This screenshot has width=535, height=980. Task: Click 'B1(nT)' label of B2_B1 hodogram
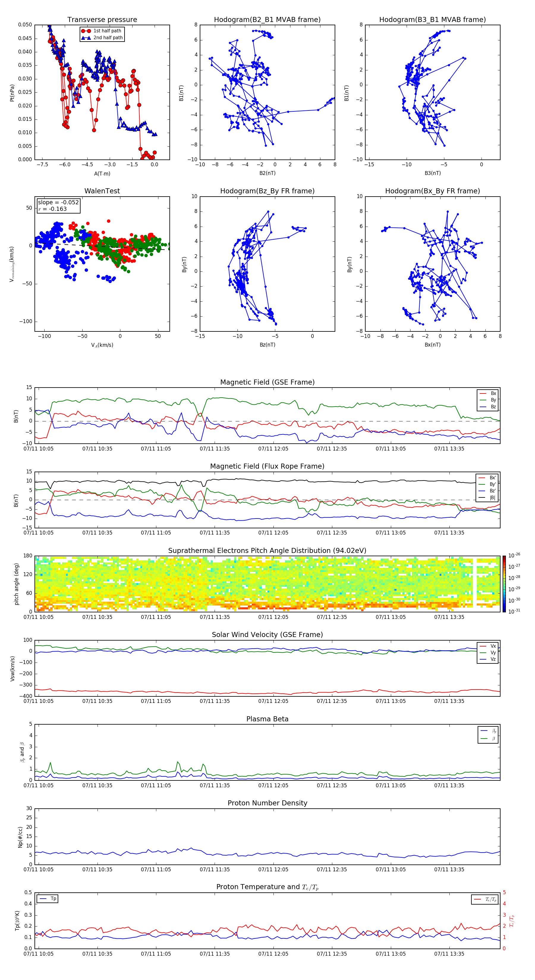(x=181, y=93)
